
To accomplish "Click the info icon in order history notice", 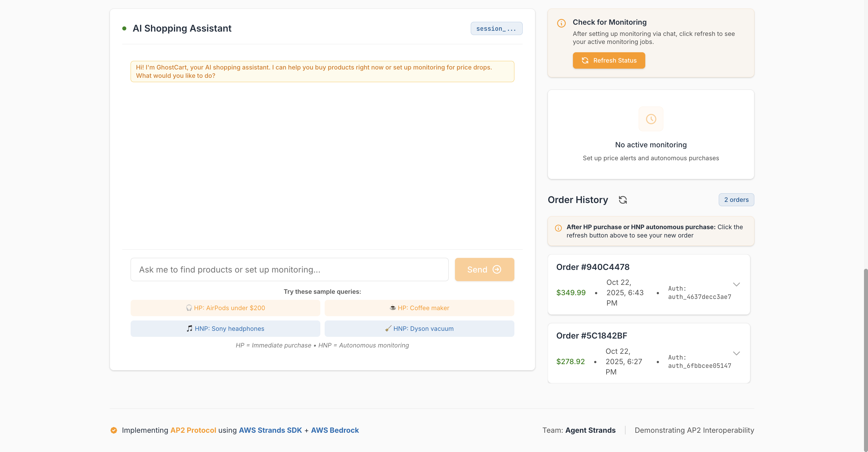I will [558, 228].
